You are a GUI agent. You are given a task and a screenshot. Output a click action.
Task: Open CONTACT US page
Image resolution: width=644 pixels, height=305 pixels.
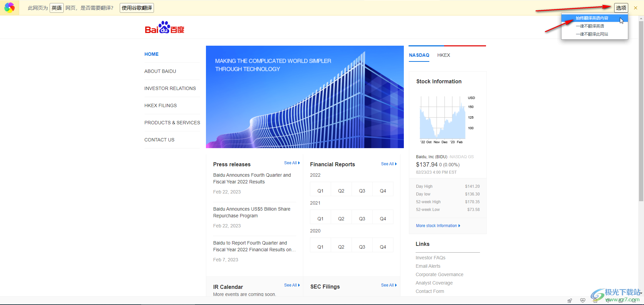click(159, 140)
